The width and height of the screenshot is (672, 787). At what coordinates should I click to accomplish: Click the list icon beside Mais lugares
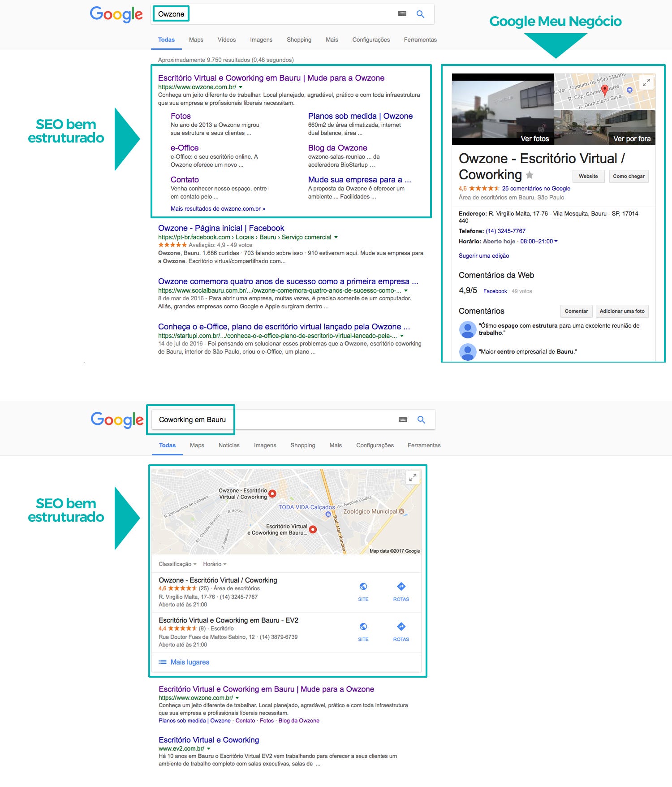coord(163,662)
